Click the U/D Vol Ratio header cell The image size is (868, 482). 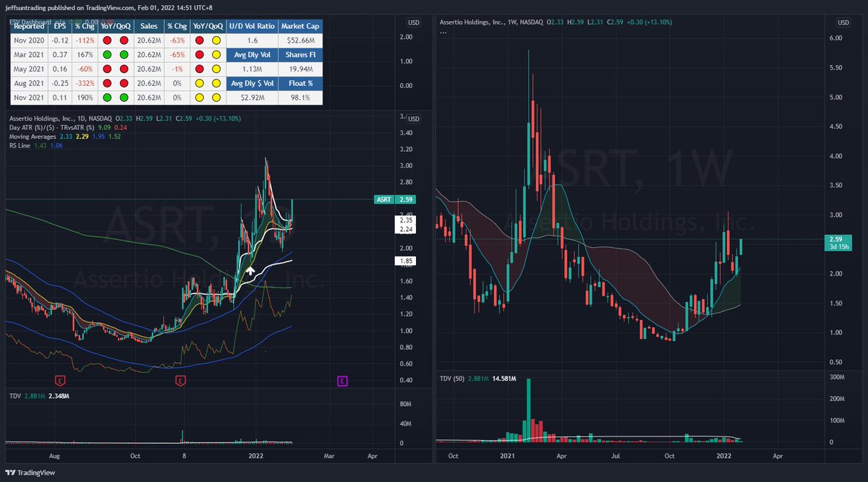tap(251, 26)
